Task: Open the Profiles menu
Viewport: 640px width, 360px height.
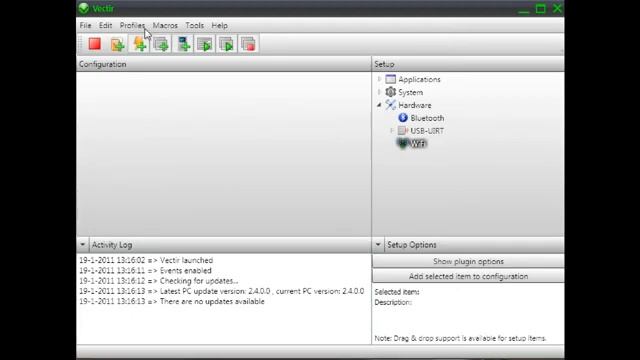Action: [x=132, y=25]
